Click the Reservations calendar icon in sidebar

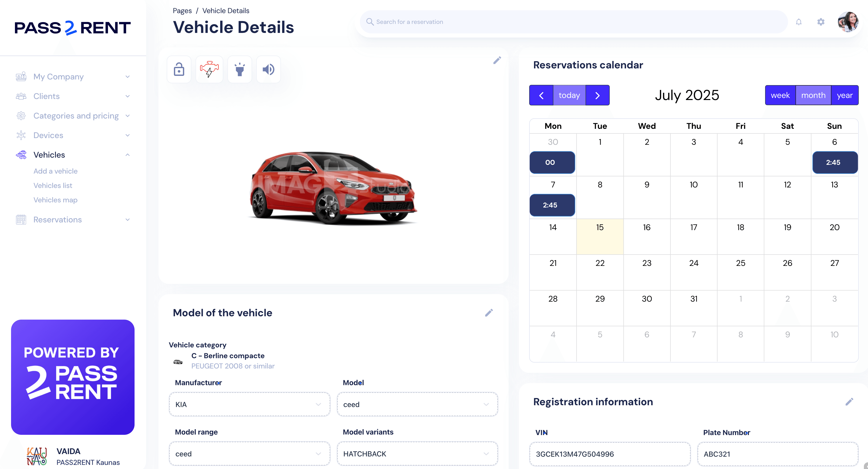click(21, 220)
